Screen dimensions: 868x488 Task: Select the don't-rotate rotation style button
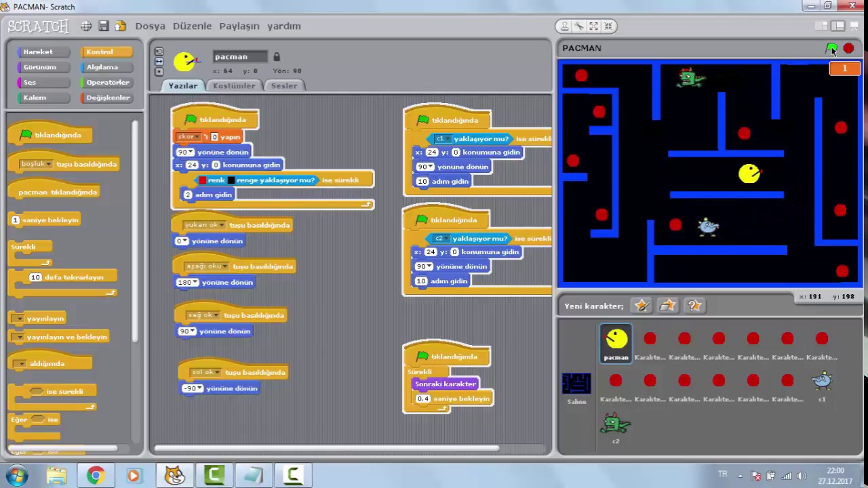159,72
